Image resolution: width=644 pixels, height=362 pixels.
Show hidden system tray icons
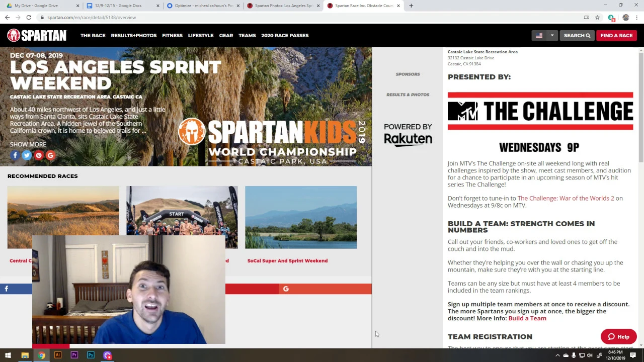click(x=557, y=355)
